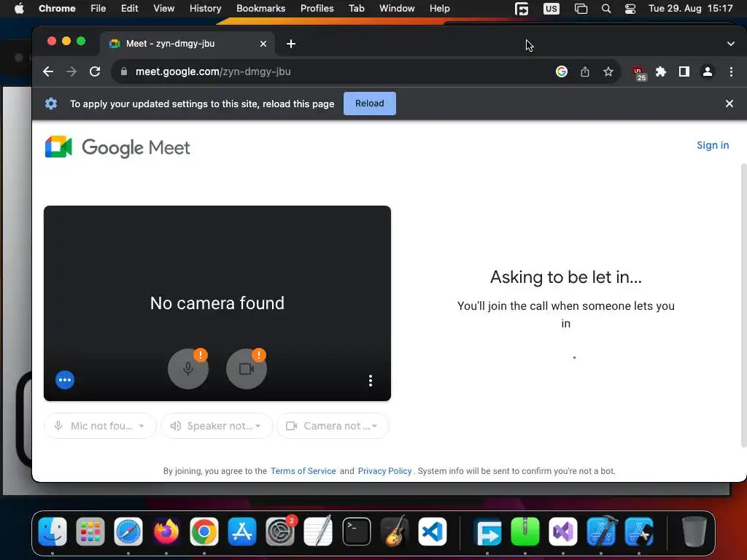Click the browser back arrow
Screen dimensions: 747x560
click(48, 71)
